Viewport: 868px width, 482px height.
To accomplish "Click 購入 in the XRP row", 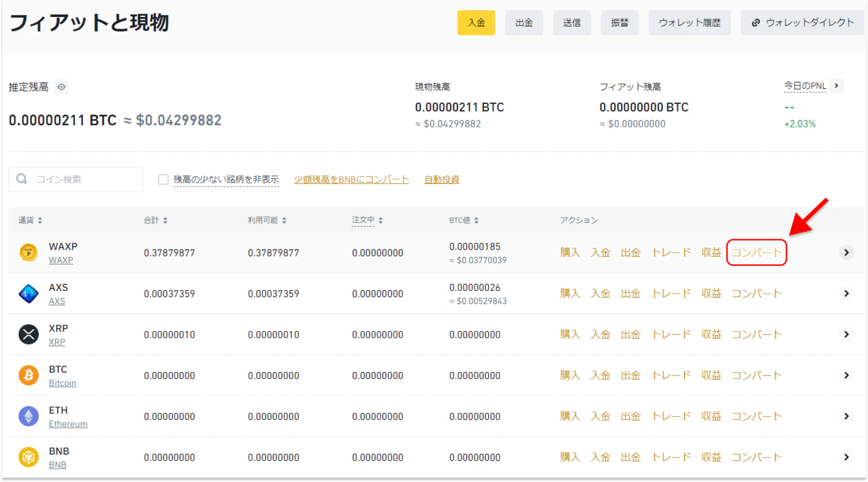I will pyautogui.click(x=570, y=334).
